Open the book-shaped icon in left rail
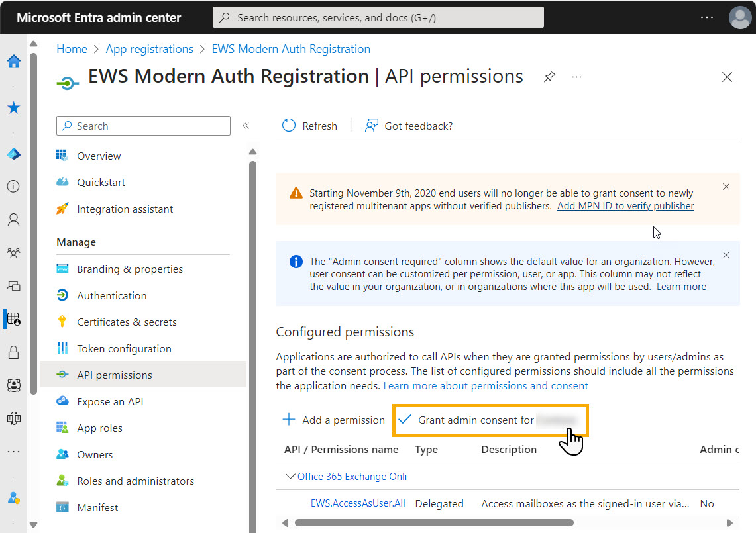 (x=13, y=418)
